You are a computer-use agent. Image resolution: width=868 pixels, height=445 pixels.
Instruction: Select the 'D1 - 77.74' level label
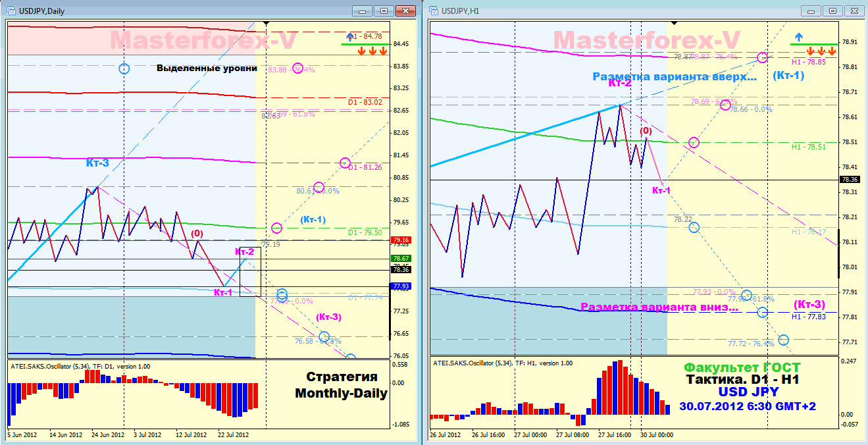tap(365, 298)
